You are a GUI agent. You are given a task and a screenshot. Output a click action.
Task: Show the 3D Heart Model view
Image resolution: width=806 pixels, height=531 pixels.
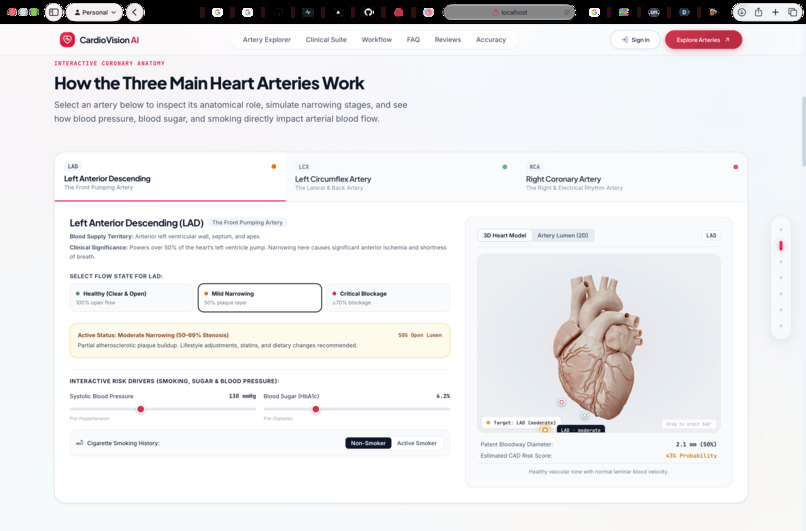click(x=505, y=235)
